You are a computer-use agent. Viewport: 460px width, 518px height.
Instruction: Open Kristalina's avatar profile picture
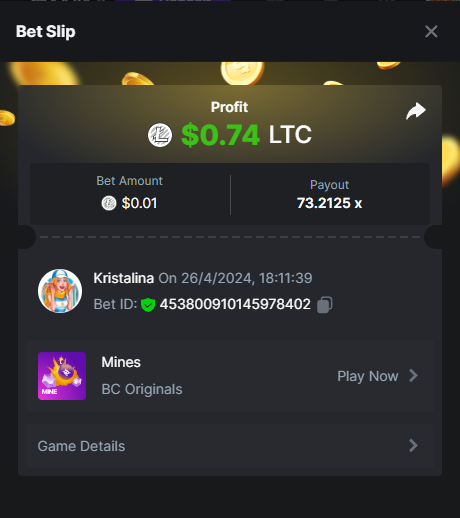click(x=60, y=291)
